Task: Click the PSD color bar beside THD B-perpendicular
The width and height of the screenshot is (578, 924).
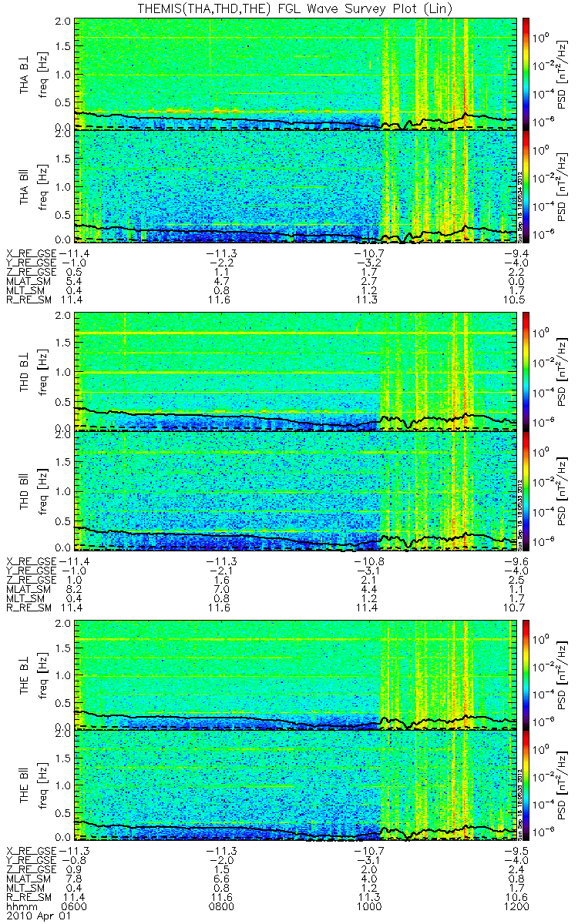Action: [x=526, y=371]
